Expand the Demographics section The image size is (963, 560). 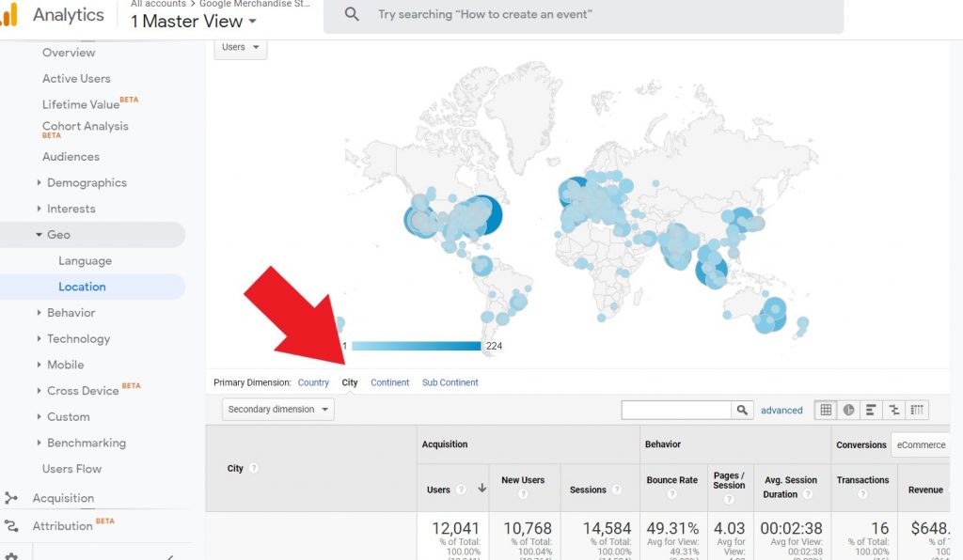[x=87, y=183]
